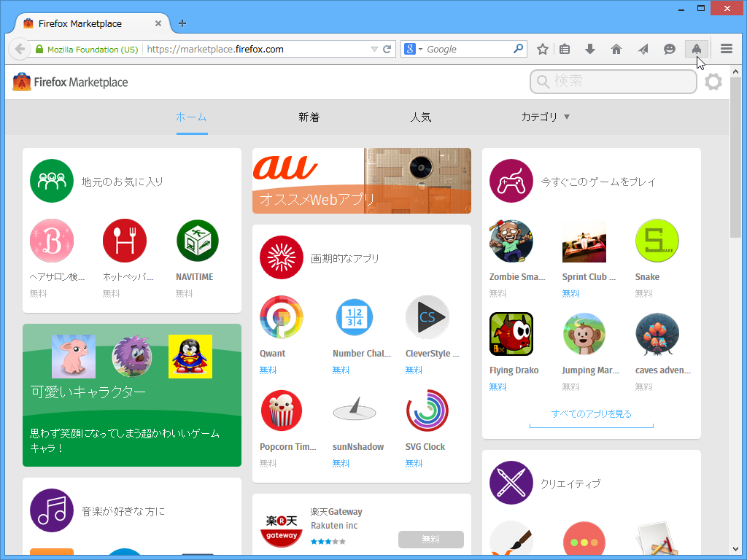Open the Number Challenge app icon
The height and width of the screenshot is (560, 747).
point(354,316)
